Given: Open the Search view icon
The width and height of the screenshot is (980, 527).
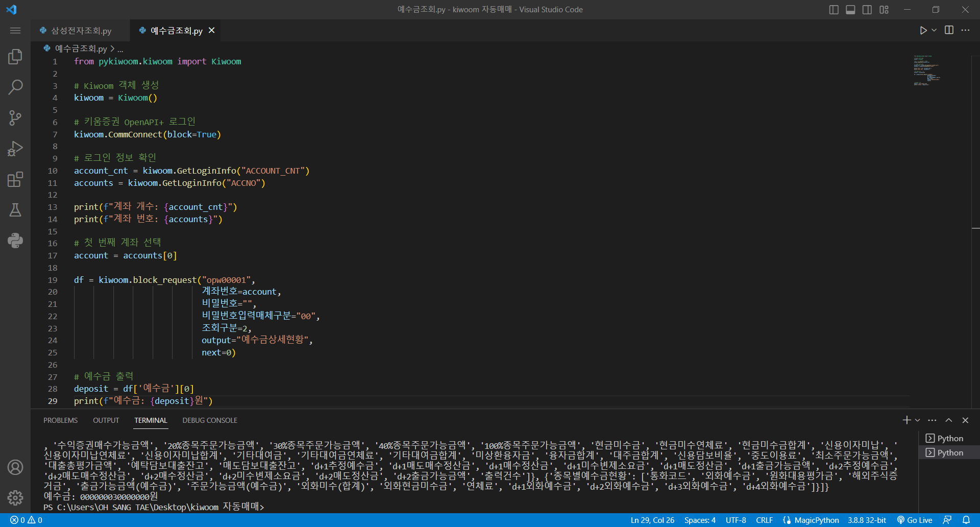Looking at the screenshot, I should click(15, 87).
